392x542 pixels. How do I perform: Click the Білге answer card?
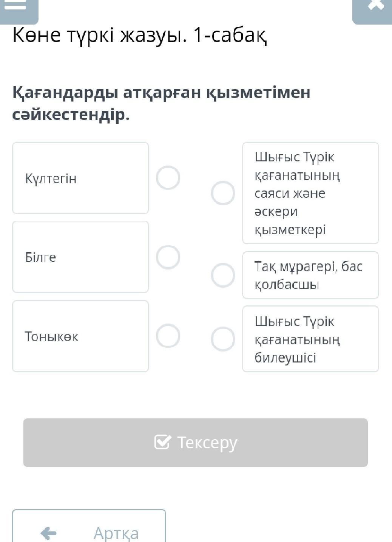[80, 257]
